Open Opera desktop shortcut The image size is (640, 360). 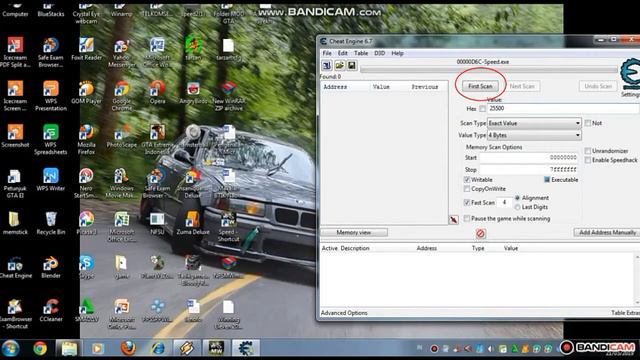(158, 93)
